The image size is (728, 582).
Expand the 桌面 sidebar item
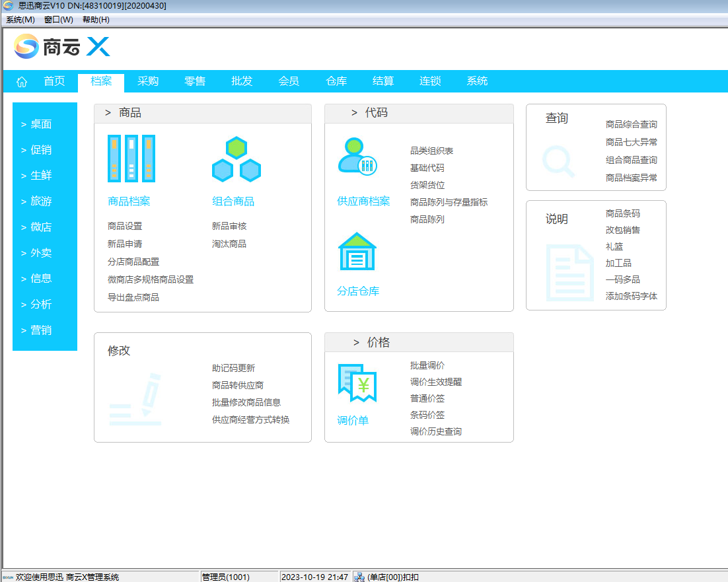click(36, 124)
